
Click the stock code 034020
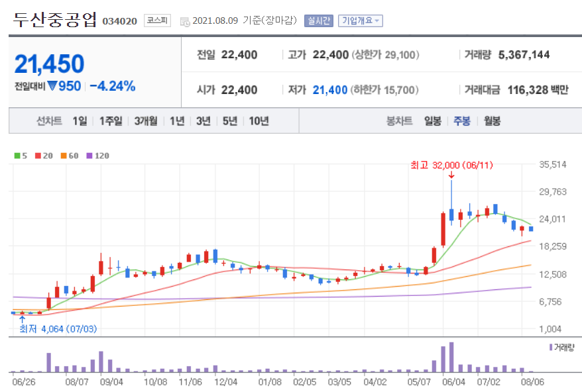(x=119, y=21)
